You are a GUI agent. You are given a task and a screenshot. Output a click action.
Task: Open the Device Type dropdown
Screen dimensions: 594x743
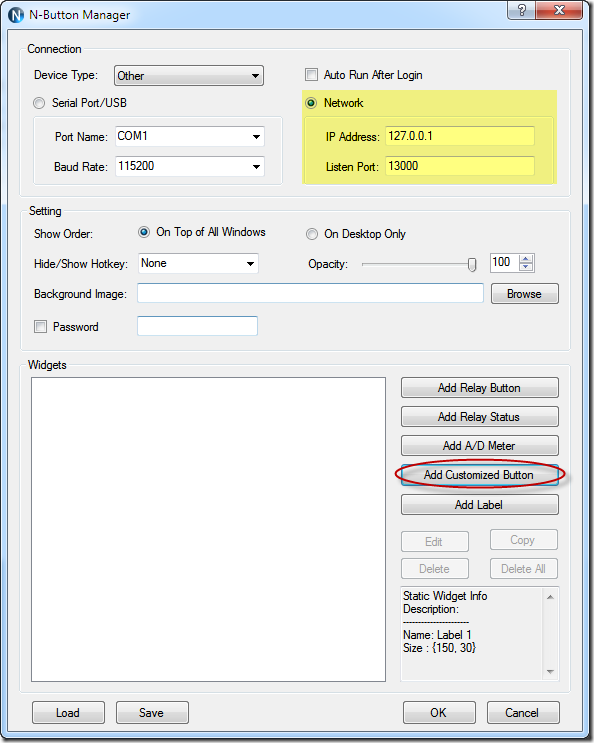click(x=189, y=76)
